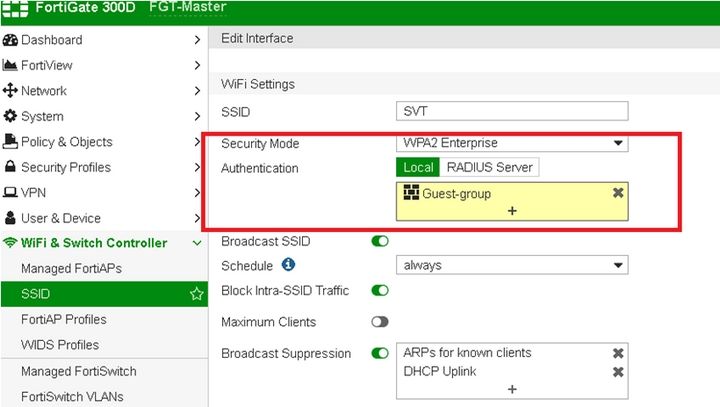Remove ARPs for known clients entry

[618, 353]
